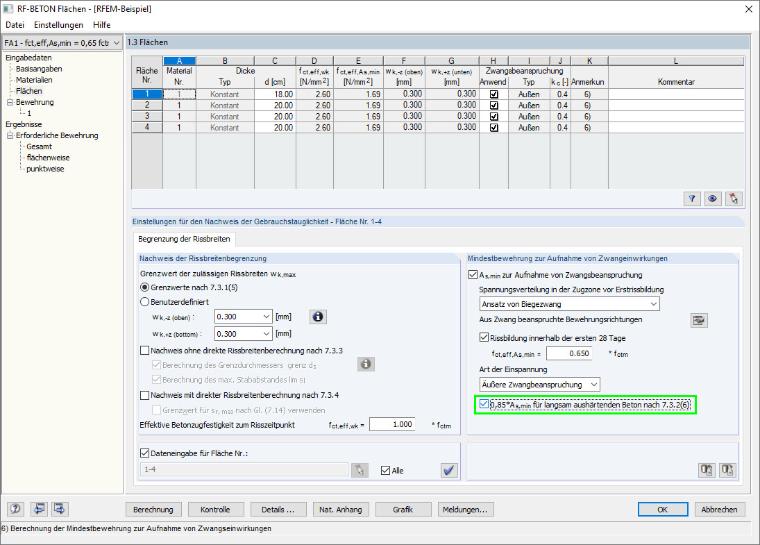Select 'Gesamt' results tree item
The image size is (760, 545).
[x=39, y=146]
